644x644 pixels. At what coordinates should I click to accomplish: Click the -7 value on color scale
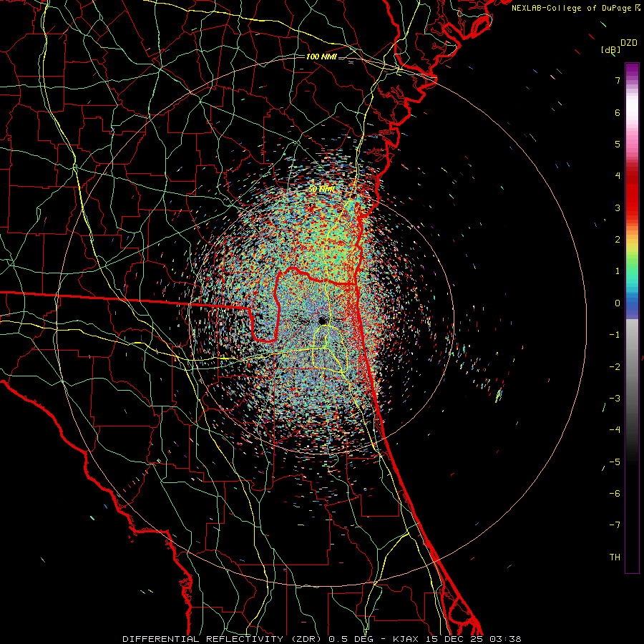coord(615,525)
